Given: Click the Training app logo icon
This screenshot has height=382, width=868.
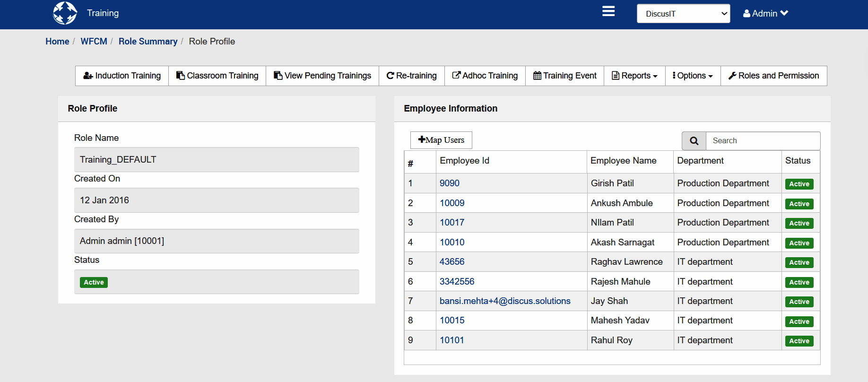Looking at the screenshot, I should tap(65, 13).
